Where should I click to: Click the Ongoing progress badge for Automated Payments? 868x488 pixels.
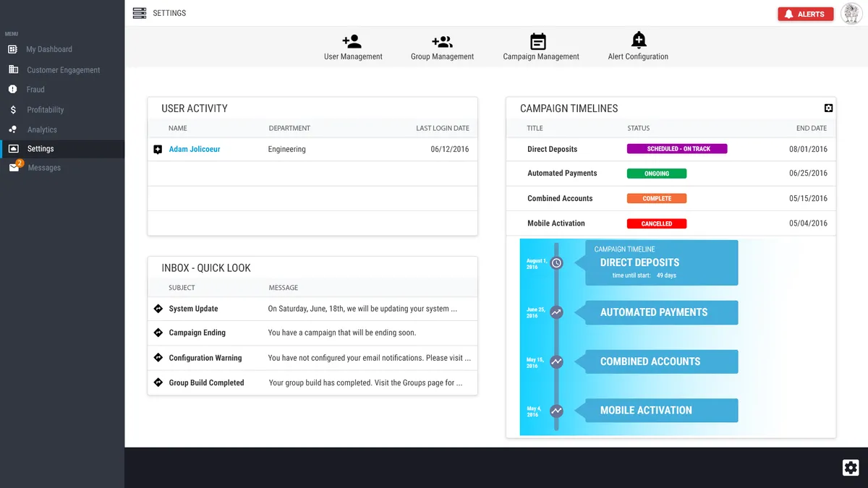click(657, 174)
